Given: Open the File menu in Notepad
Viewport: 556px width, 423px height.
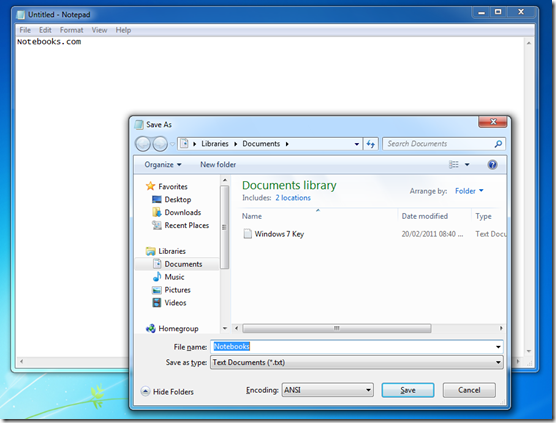Looking at the screenshot, I should (25, 30).
